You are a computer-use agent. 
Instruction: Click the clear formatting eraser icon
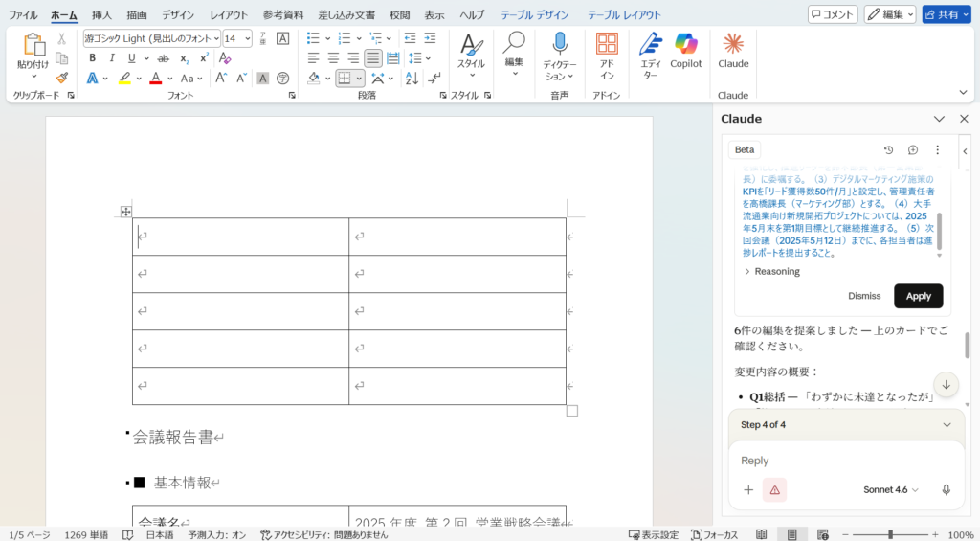225,58
